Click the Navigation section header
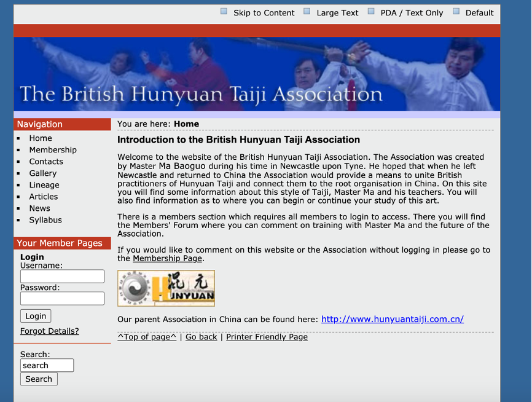 62,124
